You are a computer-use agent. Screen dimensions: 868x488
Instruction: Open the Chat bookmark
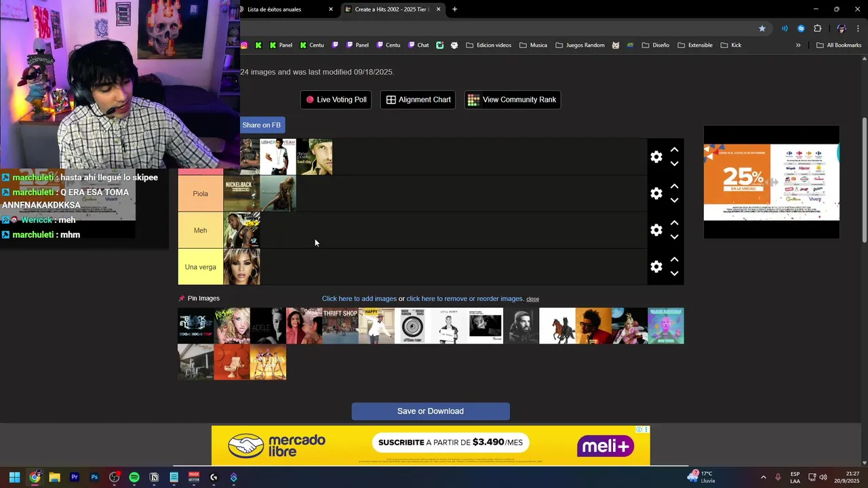pos(418,45)
